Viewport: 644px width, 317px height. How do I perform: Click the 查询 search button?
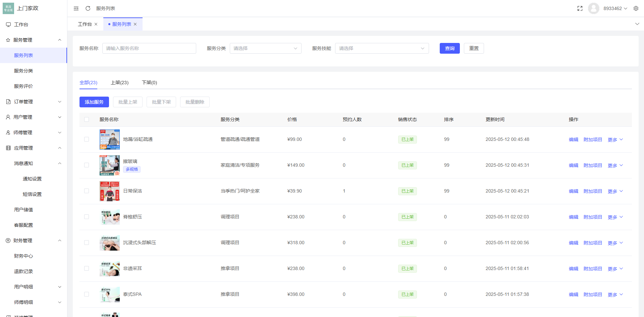pos(449,48)
